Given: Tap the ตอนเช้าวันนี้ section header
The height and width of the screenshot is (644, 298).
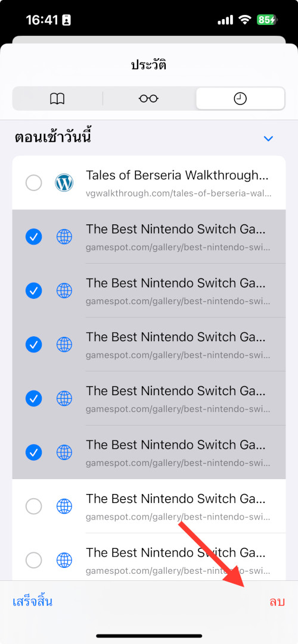Looking at the screenshot, I should pyautogui.click(x=52, y=137).
